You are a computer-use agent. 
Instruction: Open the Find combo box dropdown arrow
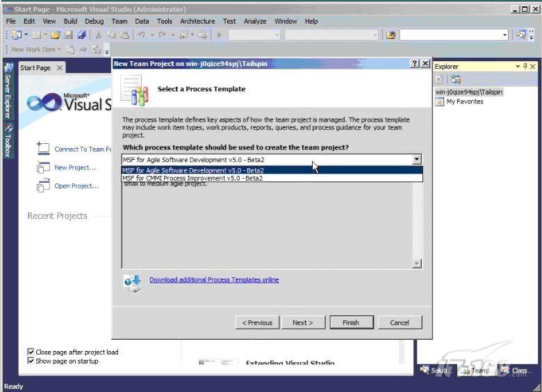(x=504, y=35)
